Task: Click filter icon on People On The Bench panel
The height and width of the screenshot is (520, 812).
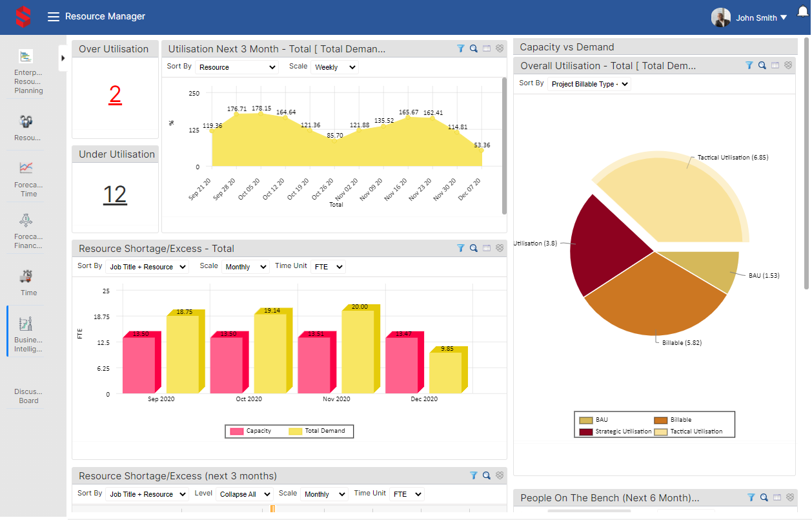Action: coord(751,497)
